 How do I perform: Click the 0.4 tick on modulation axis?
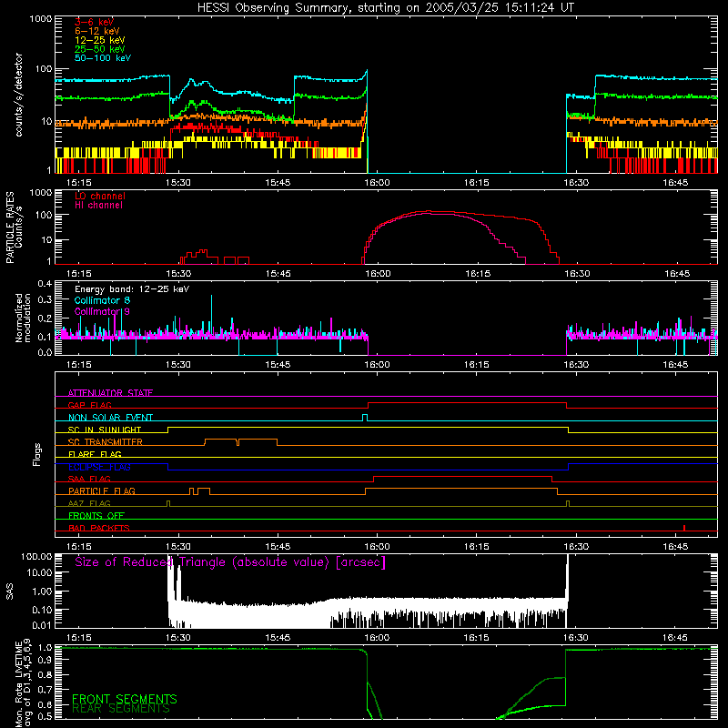45,284
